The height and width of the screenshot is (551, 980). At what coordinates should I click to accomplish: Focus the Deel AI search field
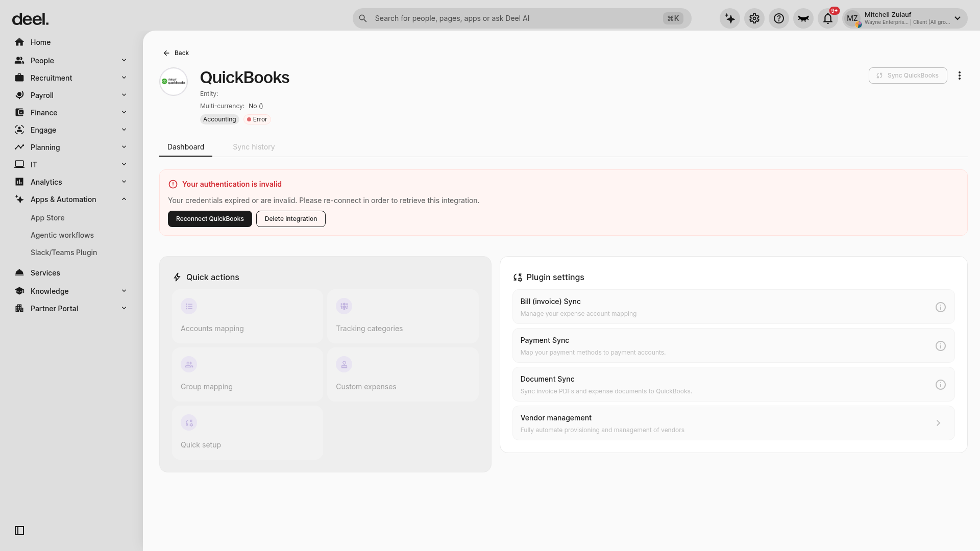pos(522,18)
